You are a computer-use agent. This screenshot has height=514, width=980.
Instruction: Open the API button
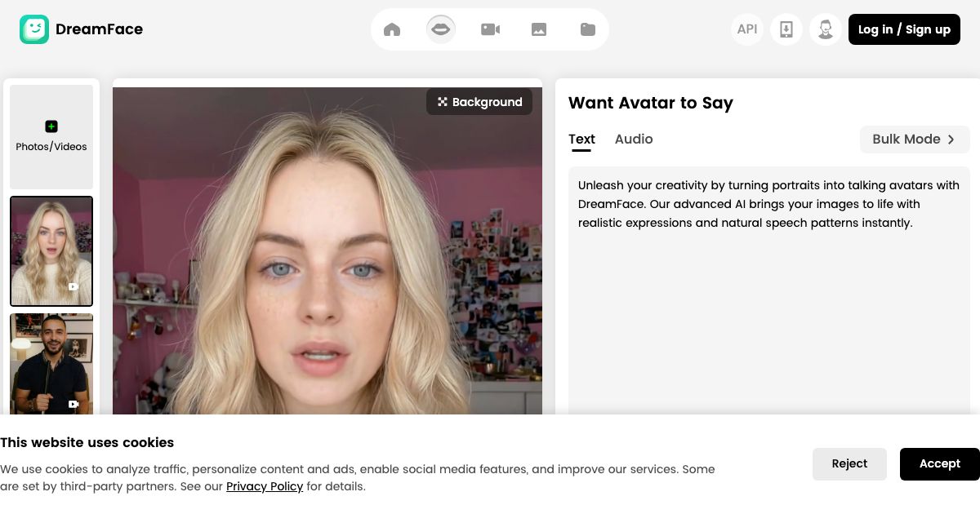coord(747,29)
